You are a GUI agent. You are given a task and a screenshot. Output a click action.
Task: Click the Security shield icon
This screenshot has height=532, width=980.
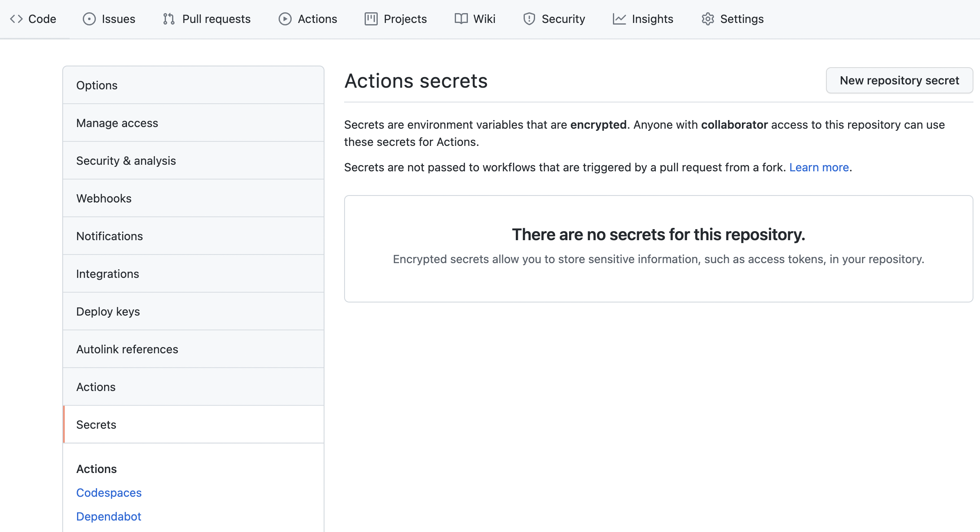tap(529, 19)
